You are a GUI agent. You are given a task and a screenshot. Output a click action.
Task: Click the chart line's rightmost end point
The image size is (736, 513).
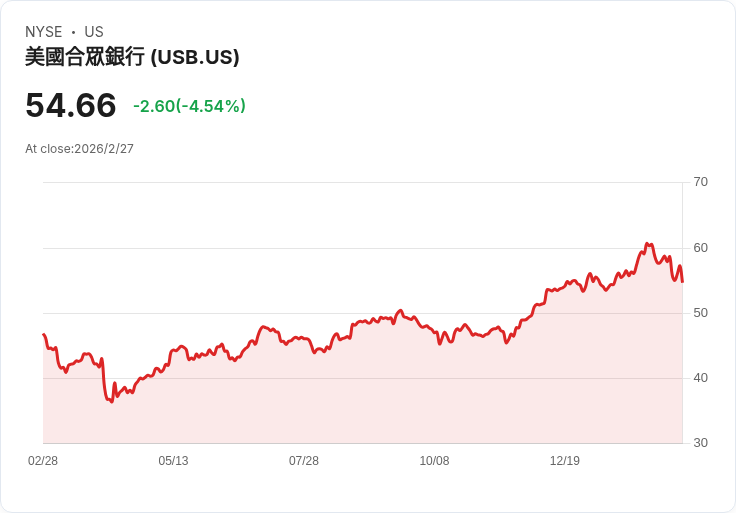click(682, 282)
